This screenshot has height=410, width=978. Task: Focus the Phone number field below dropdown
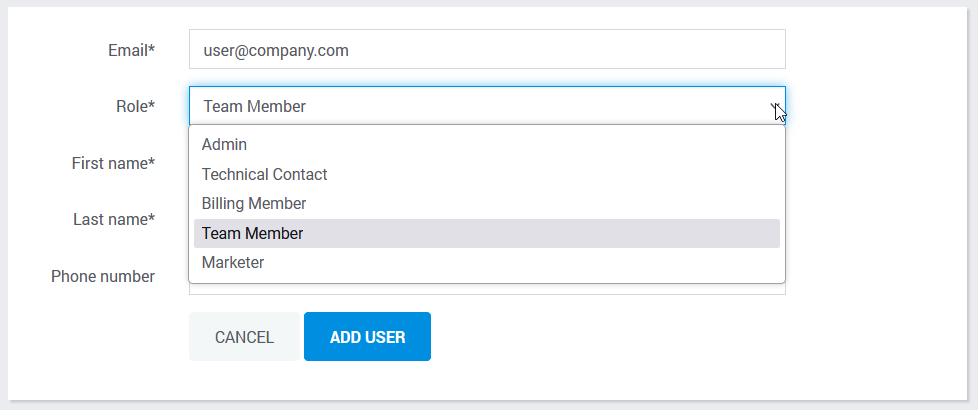point(487,290)
